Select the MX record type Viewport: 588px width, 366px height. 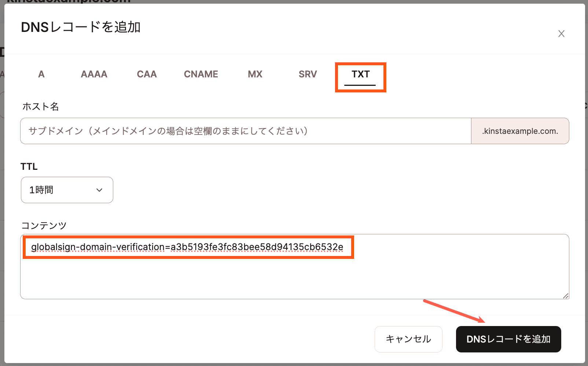(255, 74)
